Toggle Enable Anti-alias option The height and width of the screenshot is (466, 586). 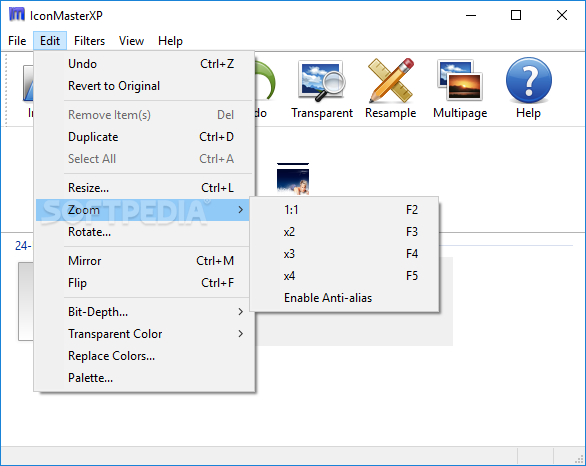(x=344, y=298)
